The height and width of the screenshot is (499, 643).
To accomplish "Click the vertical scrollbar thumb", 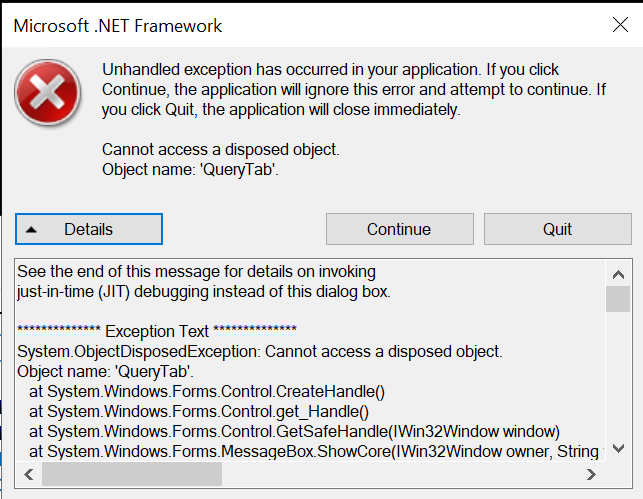I will 618,298.
